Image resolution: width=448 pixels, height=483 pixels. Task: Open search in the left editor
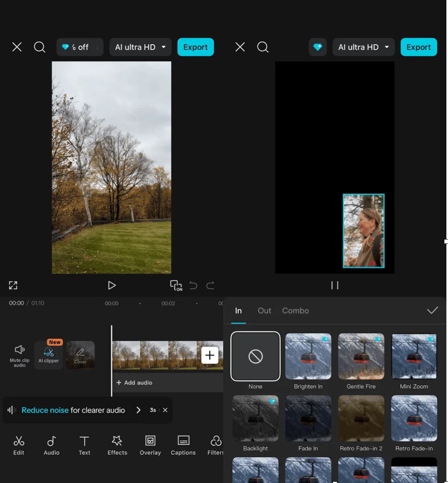click(39, 47)
